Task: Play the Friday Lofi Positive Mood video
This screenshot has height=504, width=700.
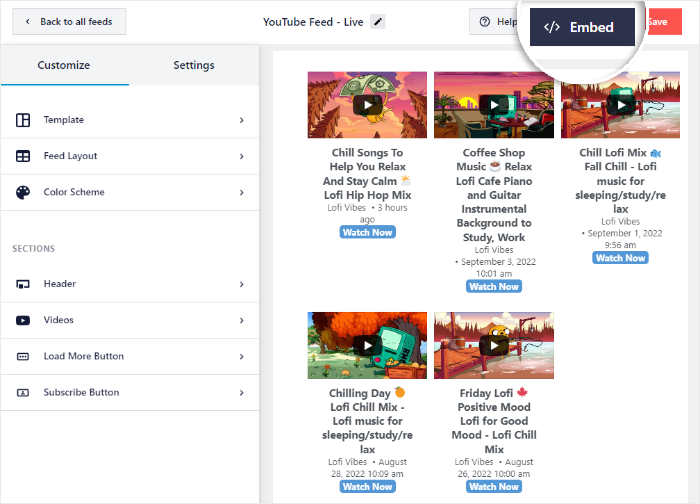Action: tap(494, 346)
